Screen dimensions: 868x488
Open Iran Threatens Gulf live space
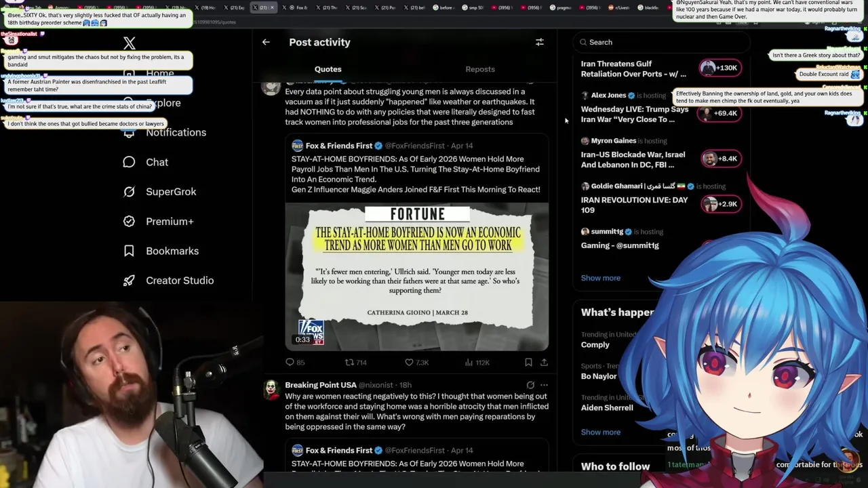click(x=633, y=69)
